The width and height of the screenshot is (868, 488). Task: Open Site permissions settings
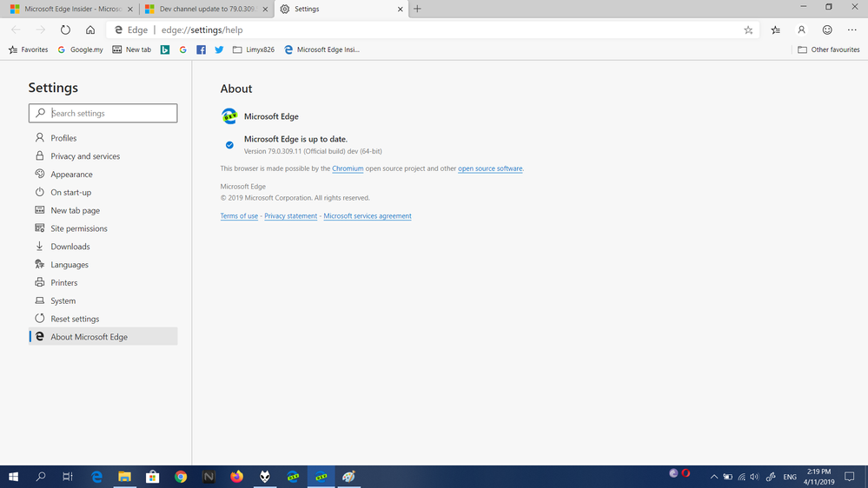[103, 228]
